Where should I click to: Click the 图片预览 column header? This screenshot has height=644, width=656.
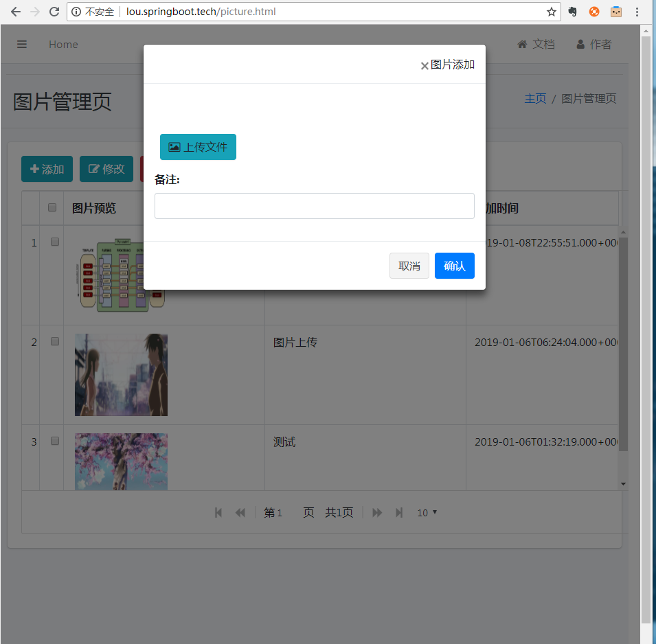(93, 208)
